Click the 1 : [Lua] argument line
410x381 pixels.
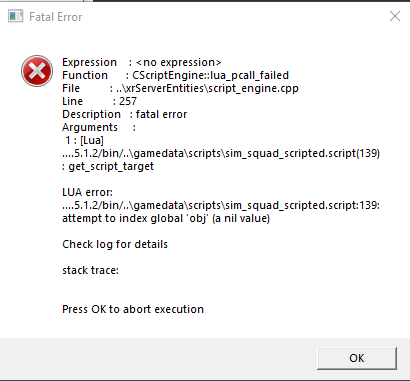tap(84, 140)
